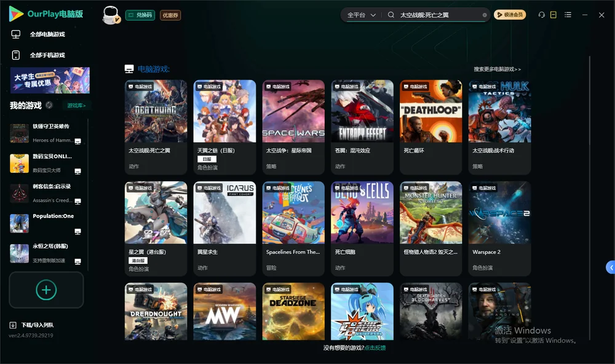Click the PC icon in the 永恒之塔(韩服) row

(x=77, y=262)
